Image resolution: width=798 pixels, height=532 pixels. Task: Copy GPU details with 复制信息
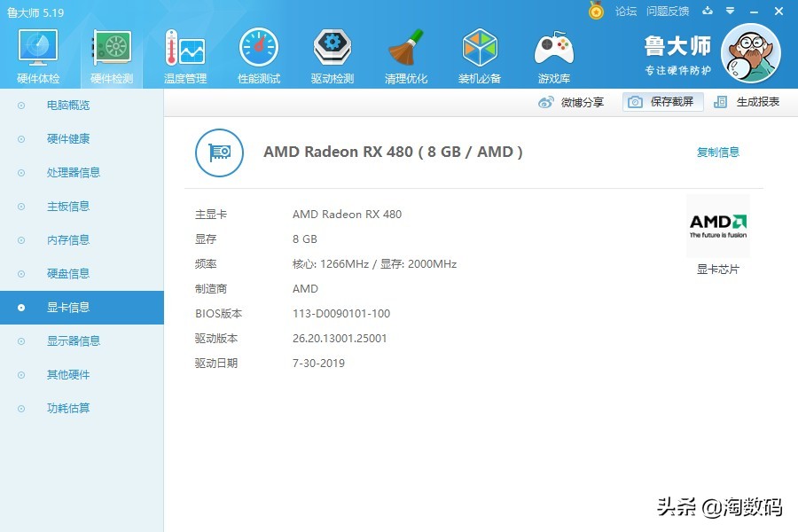click(717, 152)
